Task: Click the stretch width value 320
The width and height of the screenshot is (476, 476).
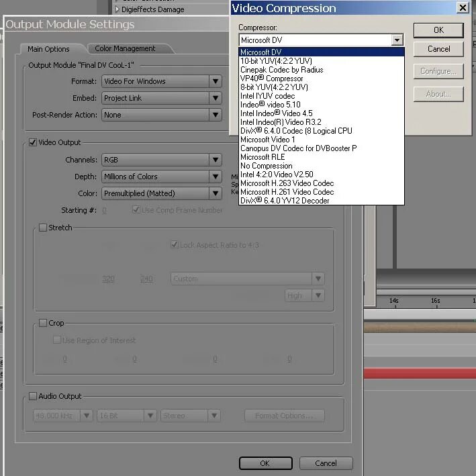Action: (108, 279)
